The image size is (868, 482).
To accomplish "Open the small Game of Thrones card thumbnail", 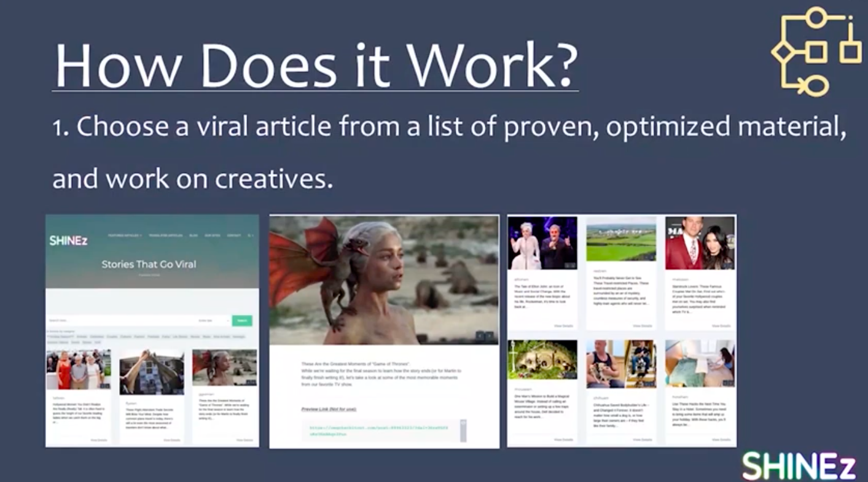I will click(225, 368).
